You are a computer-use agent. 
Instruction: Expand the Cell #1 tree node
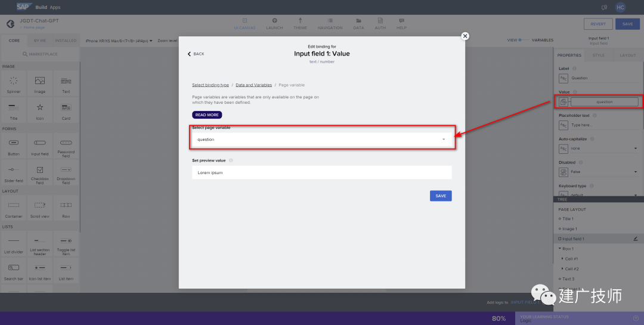[562, 259]
